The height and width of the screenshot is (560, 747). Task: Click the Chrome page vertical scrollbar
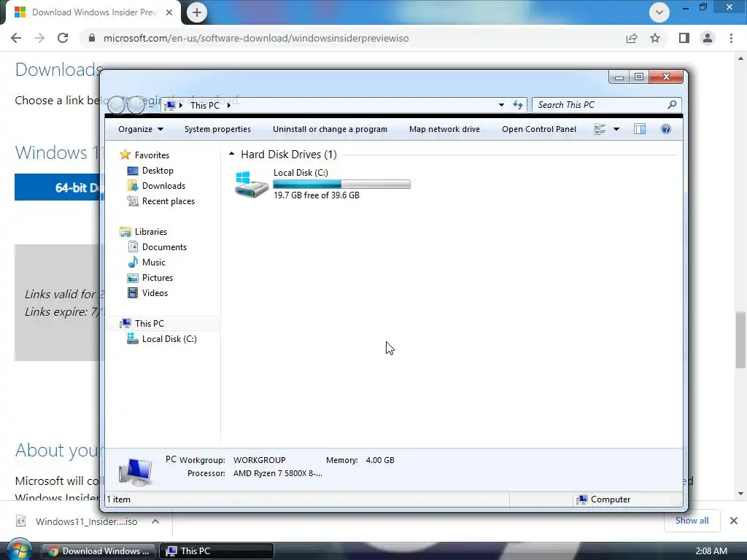pos(740,340)
